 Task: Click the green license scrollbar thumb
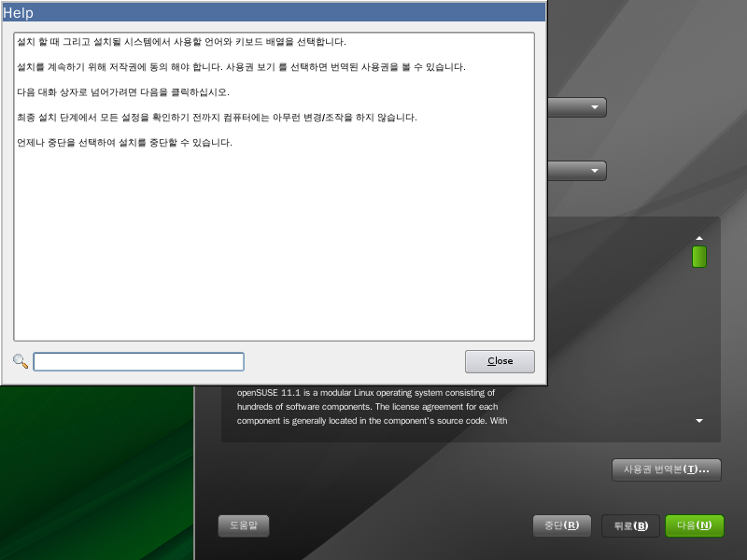(699, 257)
